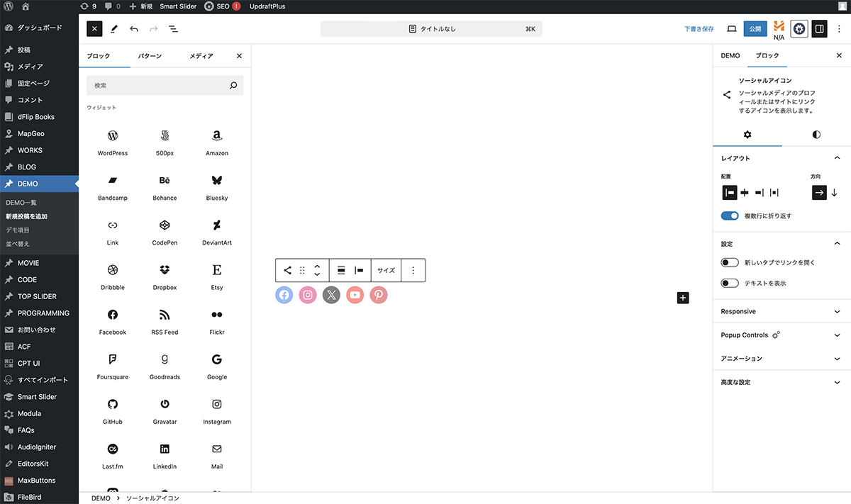
Task: Insert the GitHub social icon block
Action: pos(113,410)
